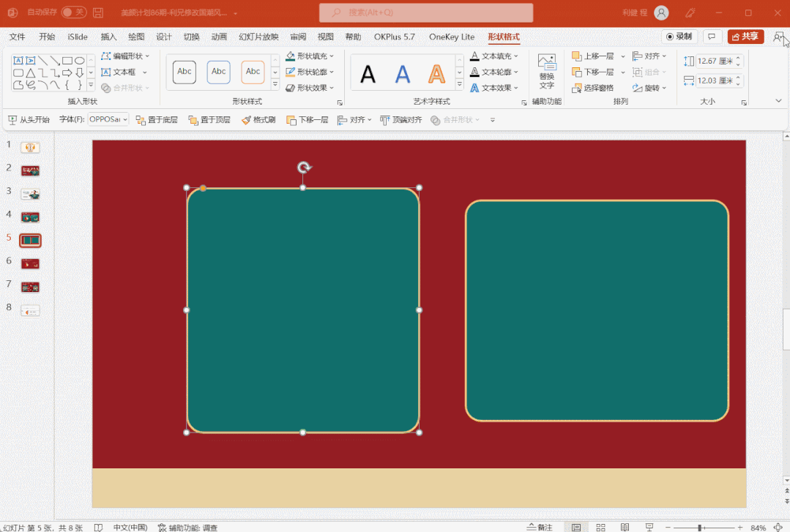Open 选择窗格 selection pane

593,88
